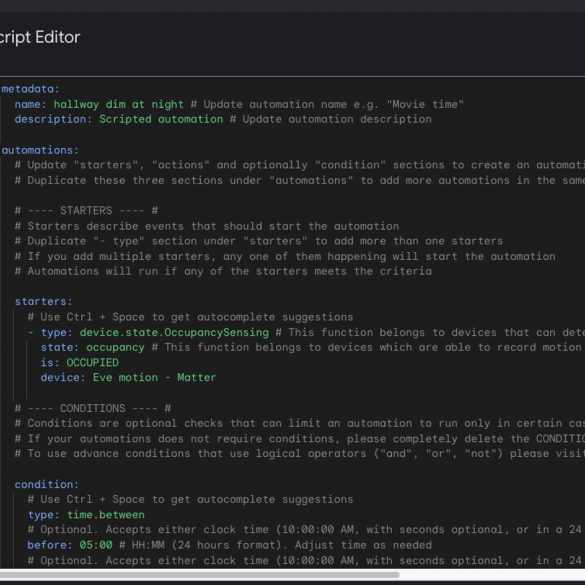
Task: Click the 'time.between' type value
Action: pos(106,515)
